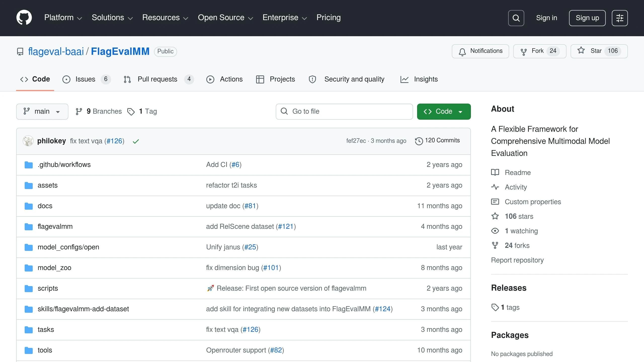Click the model_zoo folder icon
Image resolution: width=644 pixels, height=362 pixels.
pyautogui.click(x=29, y=268)
